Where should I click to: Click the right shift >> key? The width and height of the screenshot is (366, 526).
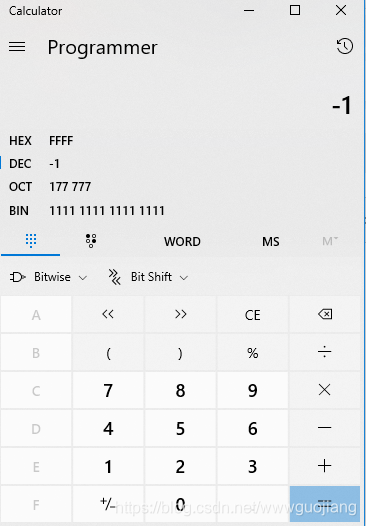click(180, 314)
